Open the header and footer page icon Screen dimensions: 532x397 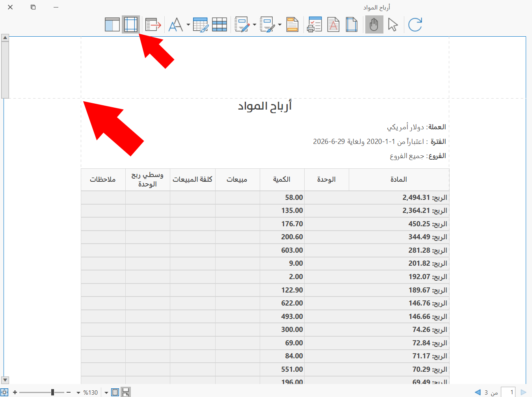(x=292, y=25)
